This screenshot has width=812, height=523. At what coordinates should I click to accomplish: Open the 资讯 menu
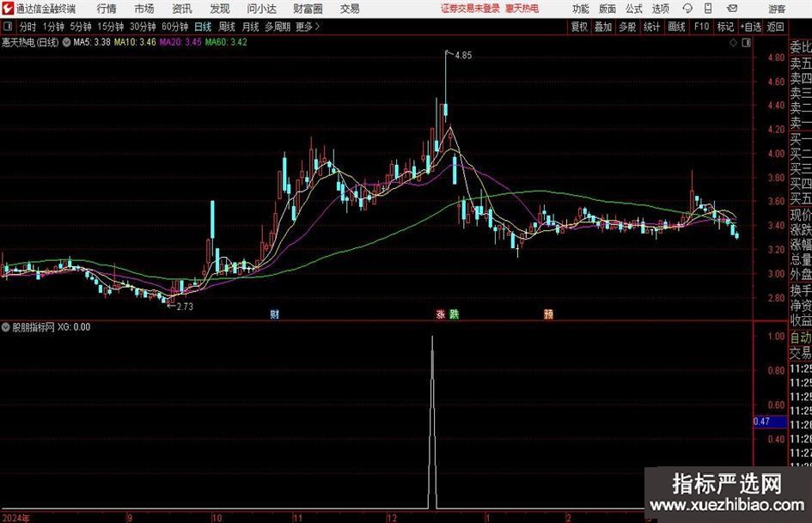pyautogui.click(x=182, y=9)
